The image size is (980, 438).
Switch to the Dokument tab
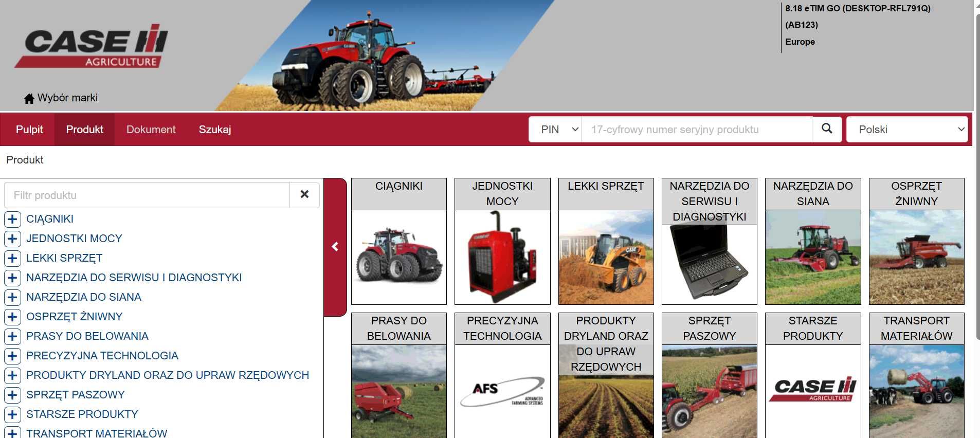coord(151,130)
